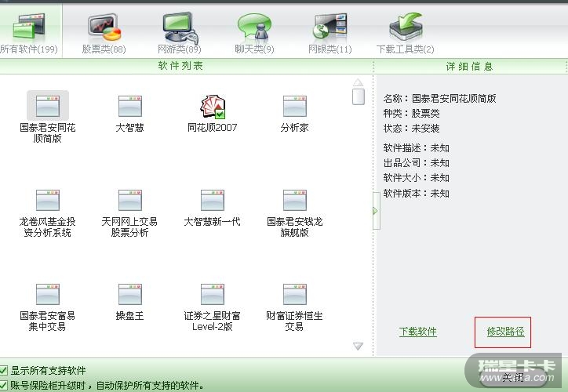568x392 pixels.
Task: Select the 国泰君安同花顺简版 software icon
Action: click(47, 106)
